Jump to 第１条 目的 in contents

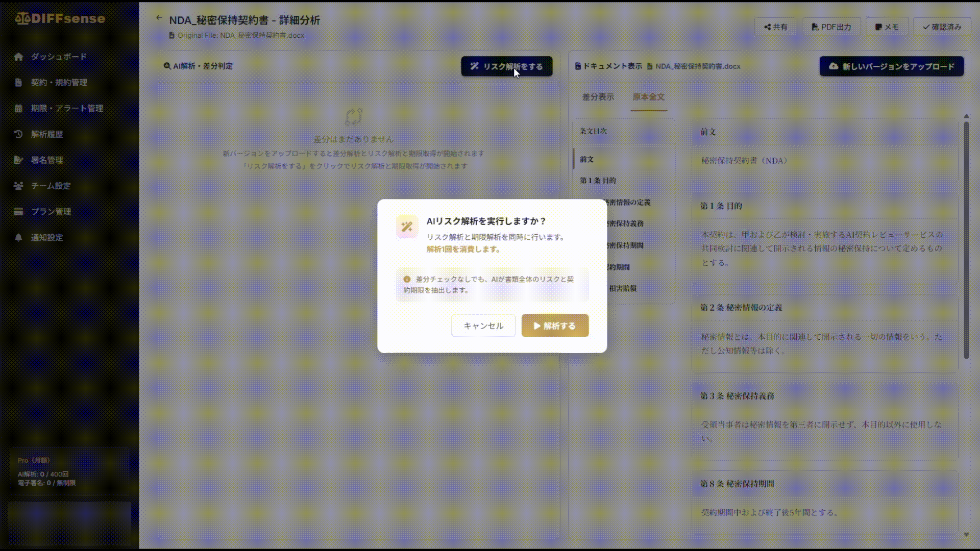pyautogui.click(x=598, y=181)
